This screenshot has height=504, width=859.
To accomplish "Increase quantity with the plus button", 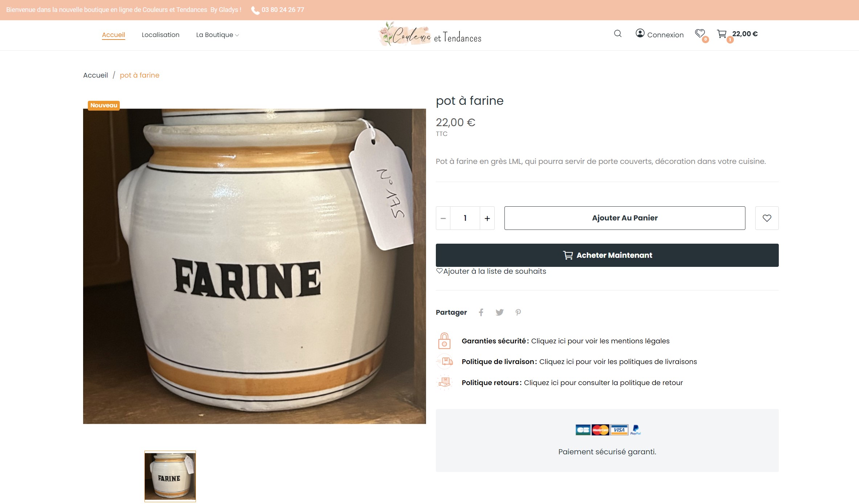I will [x=487, y=218].
